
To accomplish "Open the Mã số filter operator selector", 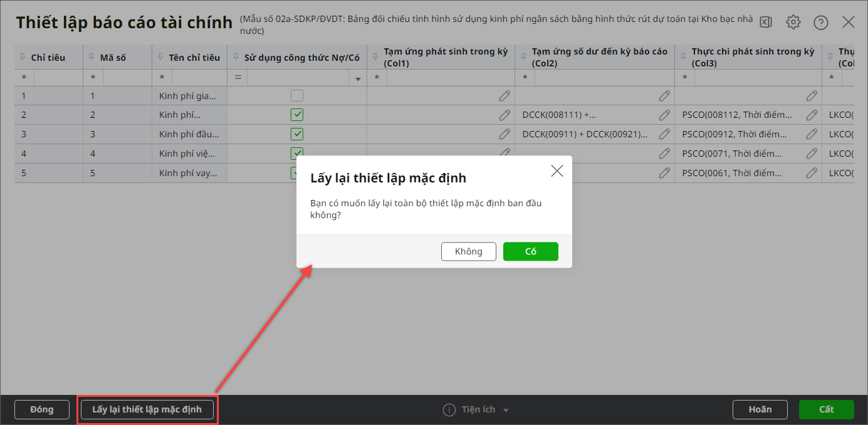I will pyautogui.click(x=93, y=78).
